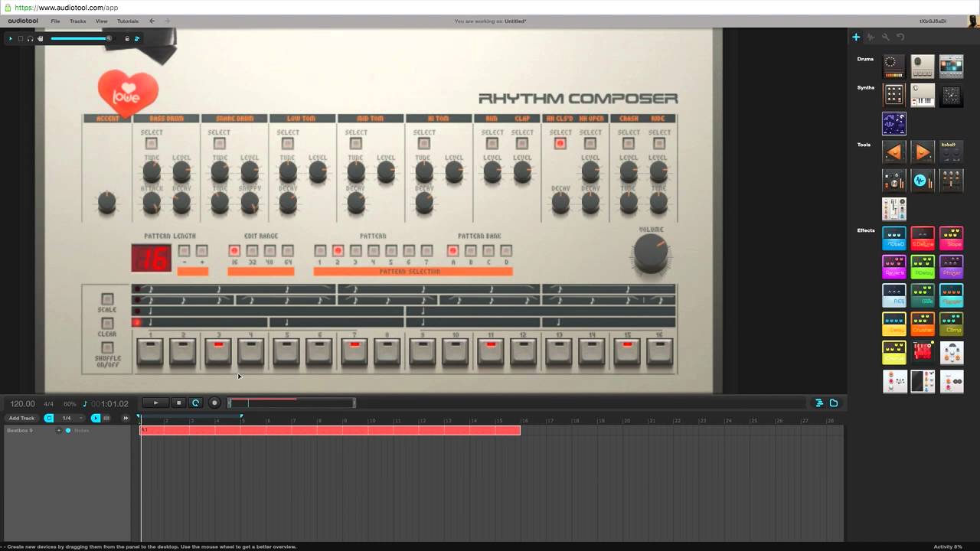Select the hand pan tool in top toolbar
Viewport: 980px width, 551px height.
pos(40,38)
